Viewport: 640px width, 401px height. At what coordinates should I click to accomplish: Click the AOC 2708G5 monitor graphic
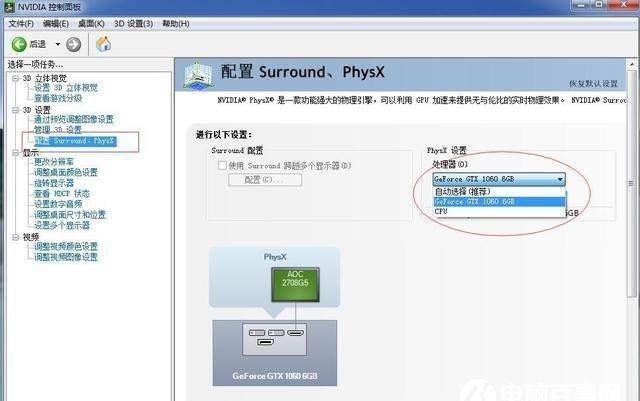pos(295,285)
